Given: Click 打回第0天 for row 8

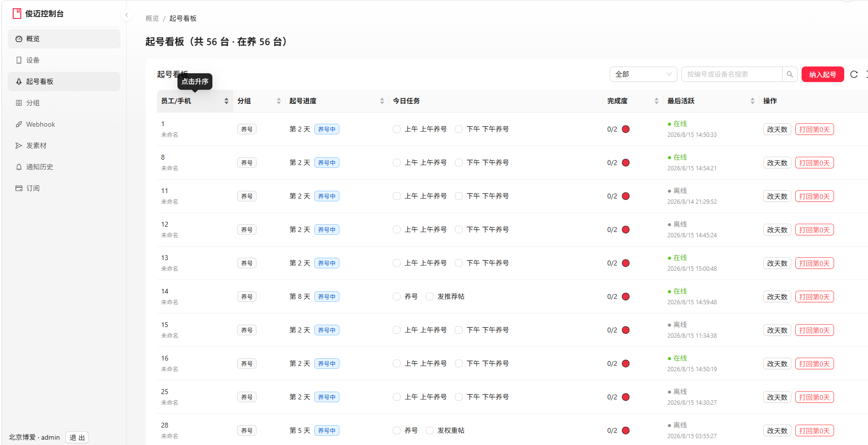Looking at the screenshot, I should pyautogui.click(x=814, y=163).
